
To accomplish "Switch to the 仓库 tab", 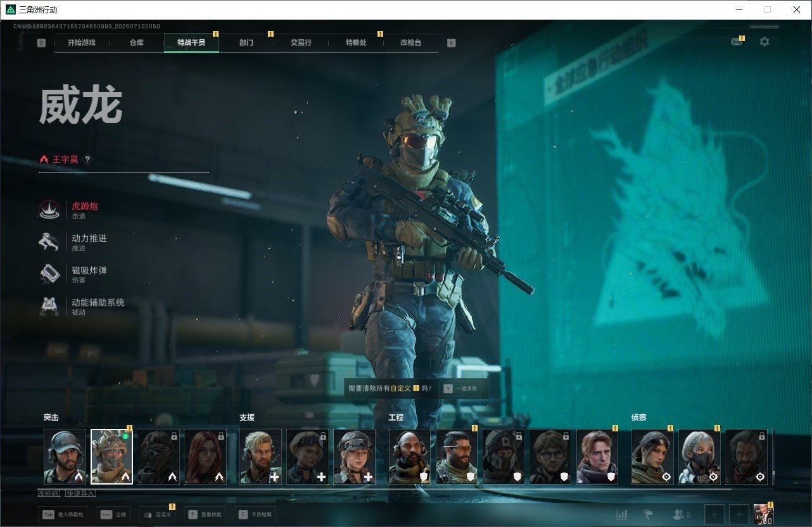I will (136, 42).
